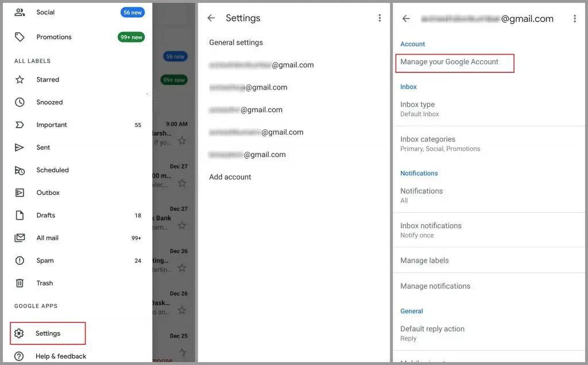Open the three-dot menu on the account settings screen
The height and width of the screenshot is (365, 588).
(x=574, y=19)
